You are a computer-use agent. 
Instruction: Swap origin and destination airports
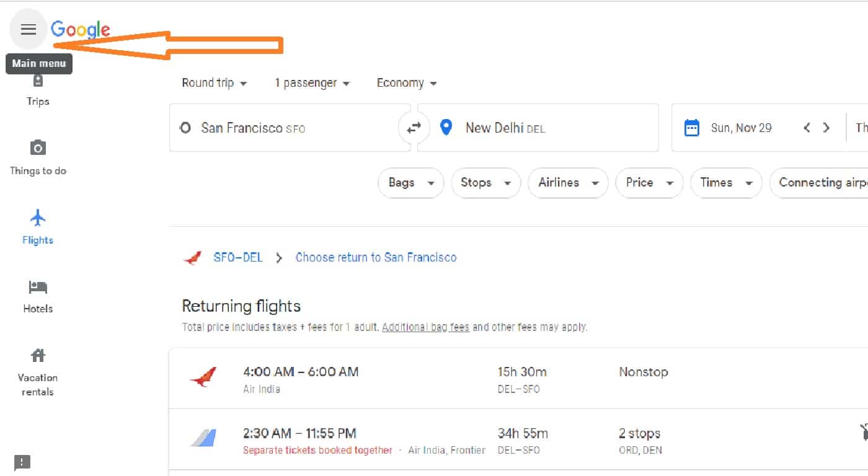point(414,128)
